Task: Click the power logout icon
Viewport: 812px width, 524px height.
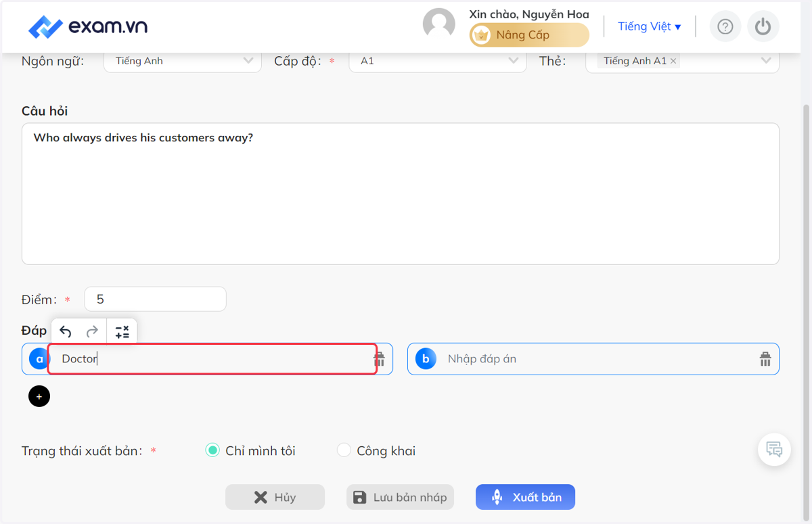Action: (x=763, y=26)
